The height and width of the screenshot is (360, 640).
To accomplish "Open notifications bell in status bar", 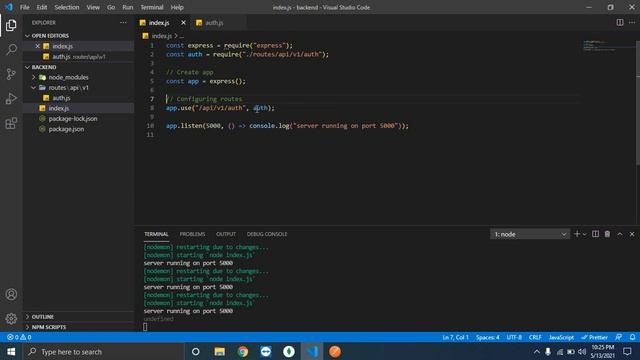I will 632,337.
